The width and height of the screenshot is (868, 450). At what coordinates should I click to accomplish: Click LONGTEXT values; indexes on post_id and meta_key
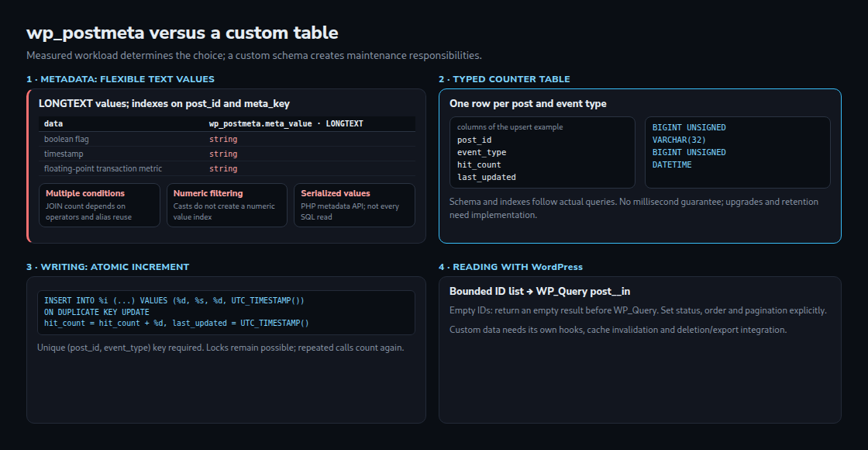pos(164,104)
